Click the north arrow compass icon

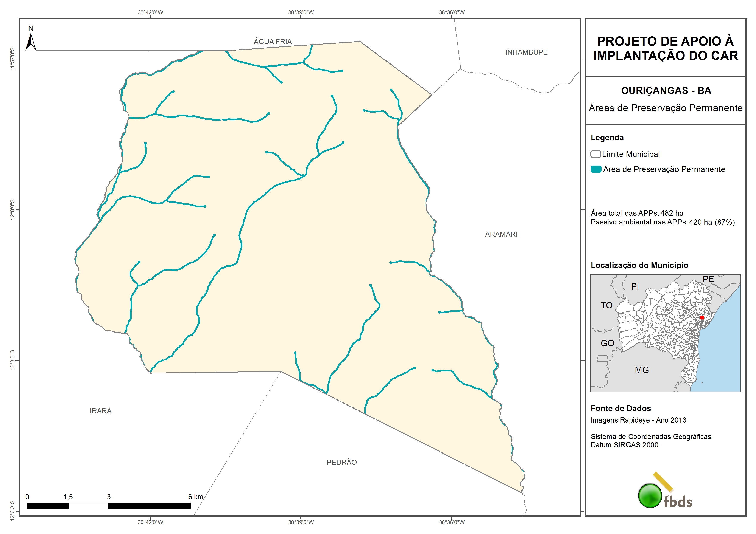pos(31,41)
